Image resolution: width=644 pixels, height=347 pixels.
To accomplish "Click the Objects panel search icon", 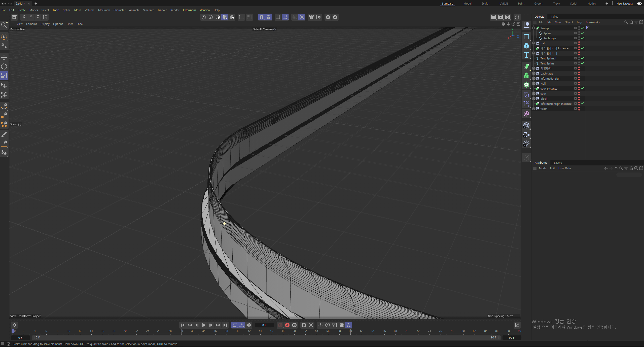I will pyautogui.click(x=626, y=22).
